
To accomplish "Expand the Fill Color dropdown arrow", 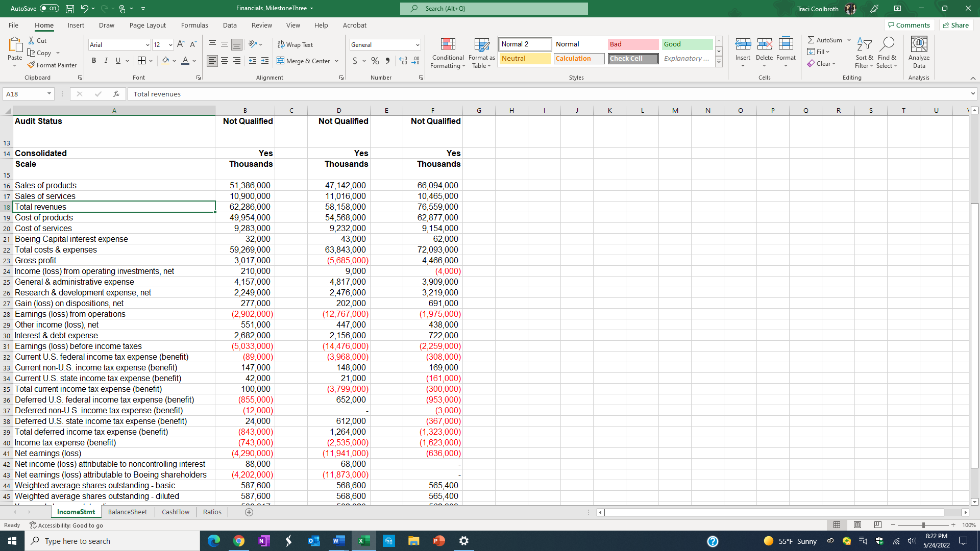I will [x=174, y=61].
